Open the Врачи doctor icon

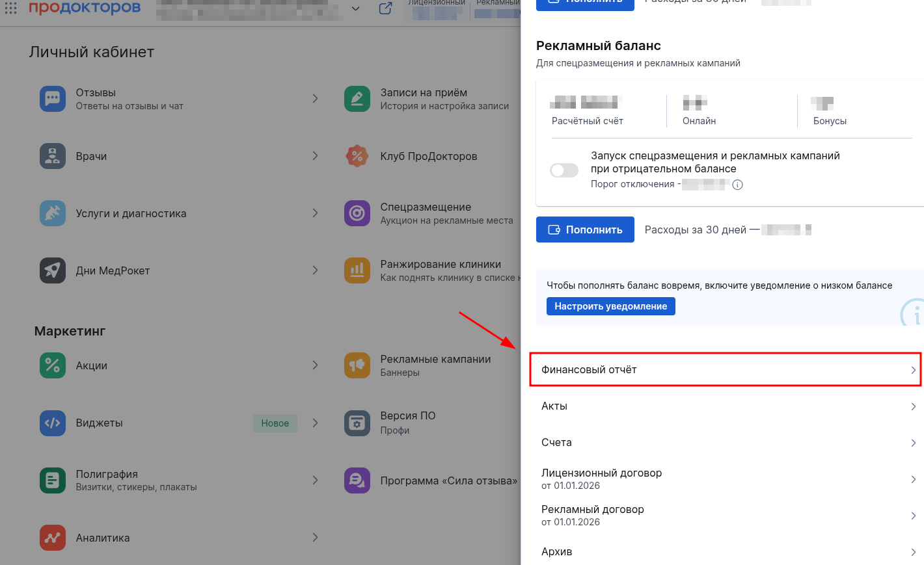pos(53,156)
